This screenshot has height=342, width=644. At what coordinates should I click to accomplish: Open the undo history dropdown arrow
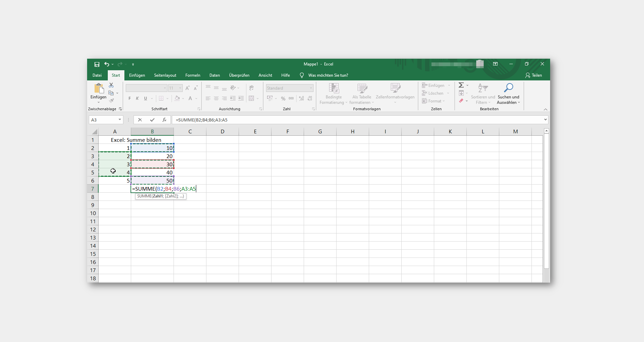coord(113,64)
